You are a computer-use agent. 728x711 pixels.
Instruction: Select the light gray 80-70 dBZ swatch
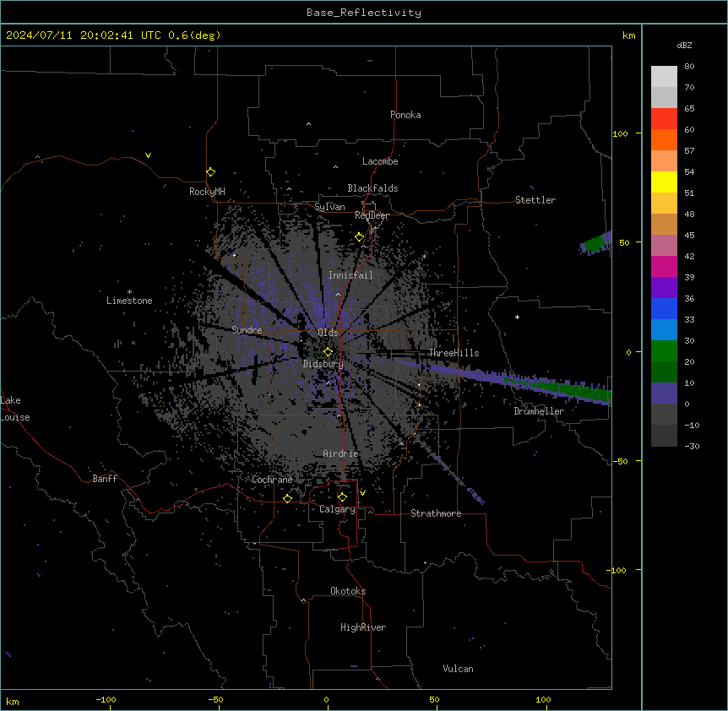(664, 77)
